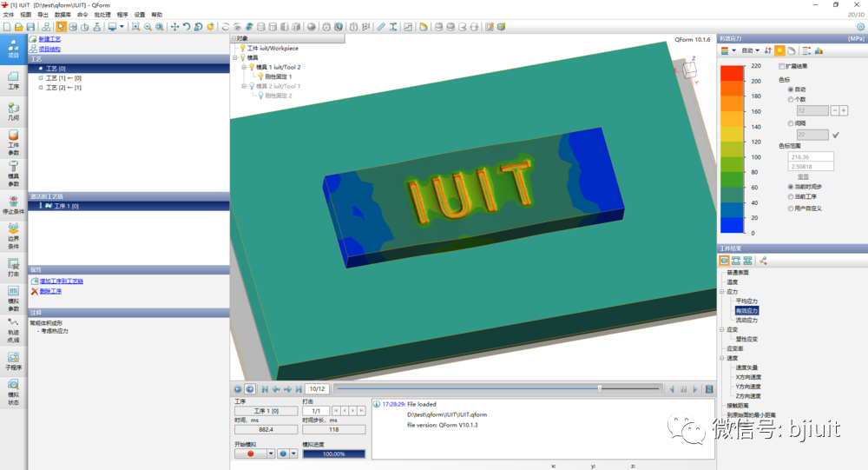Toggle visibility bulb of 工件 iuit/Workpiece
The image size is (868, 470).
point(242,49)
